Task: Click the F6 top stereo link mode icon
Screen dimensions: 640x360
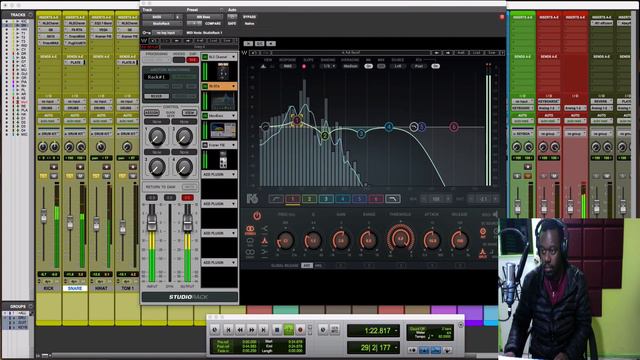Action: [x=250, y=230]
